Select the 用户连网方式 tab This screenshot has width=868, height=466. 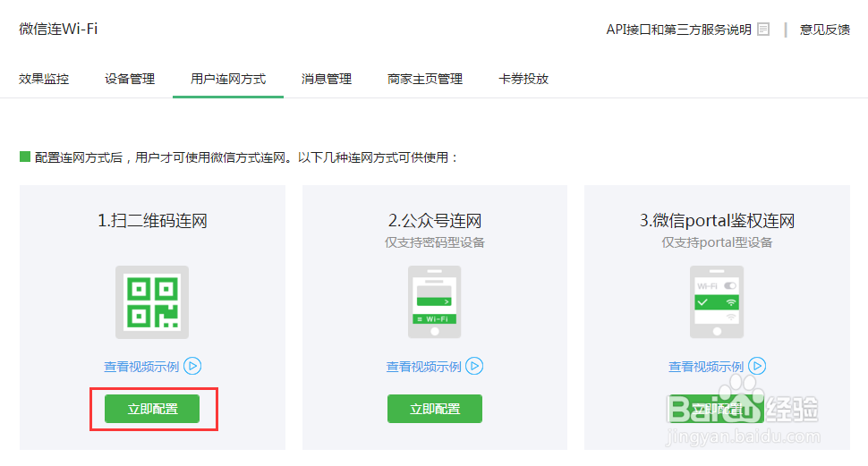(x=228, y=79)
